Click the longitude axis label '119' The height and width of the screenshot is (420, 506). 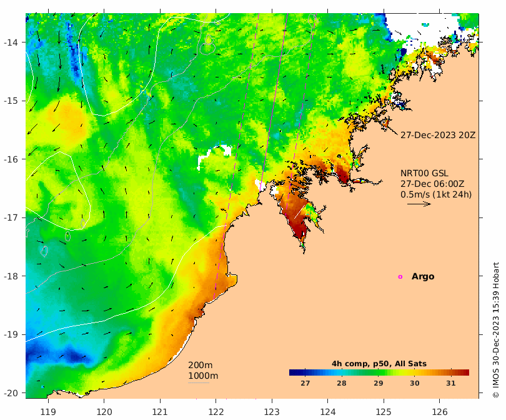click(48, 412)
